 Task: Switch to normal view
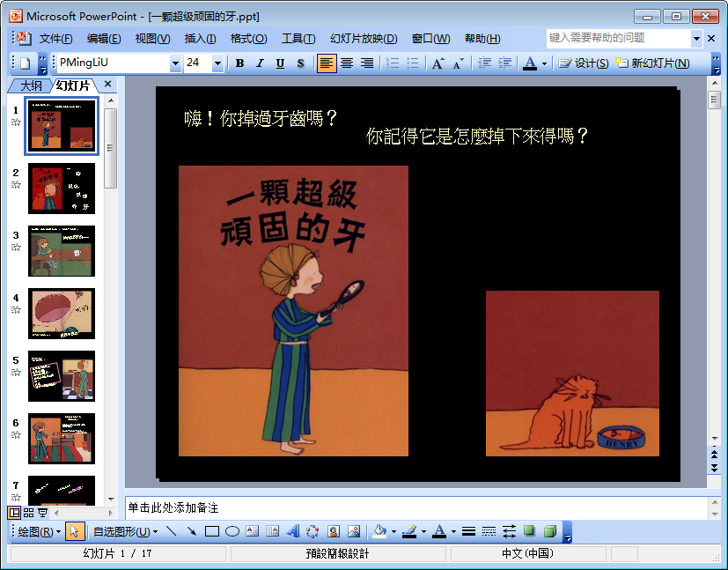[14, 513]
